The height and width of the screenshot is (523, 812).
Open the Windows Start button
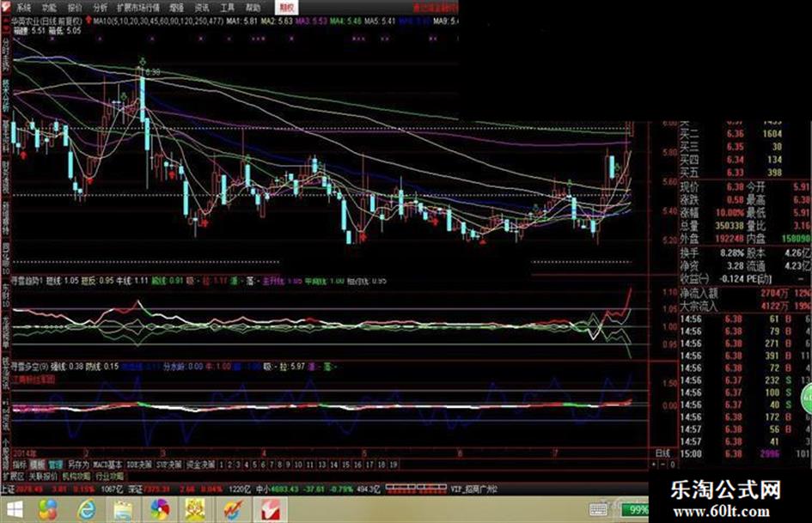coord(14,510)
